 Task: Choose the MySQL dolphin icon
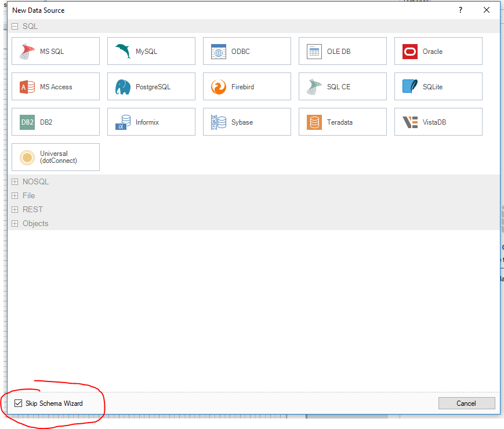123,52
